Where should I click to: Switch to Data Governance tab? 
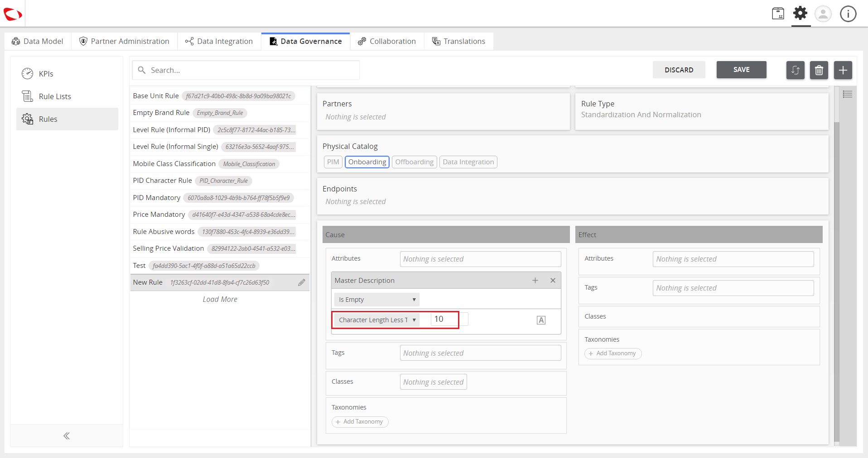306,41
